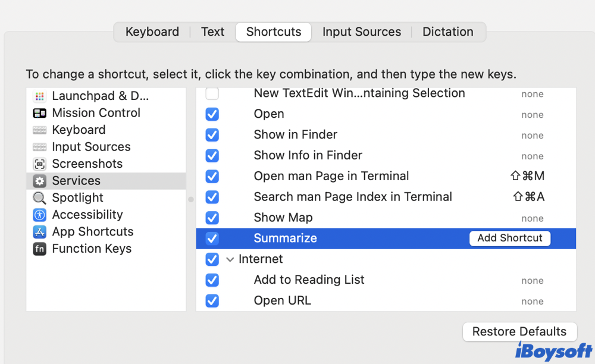Select the Spotlight magnifier icon
Image resolution: width=595 pixels, height=364 pixels.
(x=40, y=198)
